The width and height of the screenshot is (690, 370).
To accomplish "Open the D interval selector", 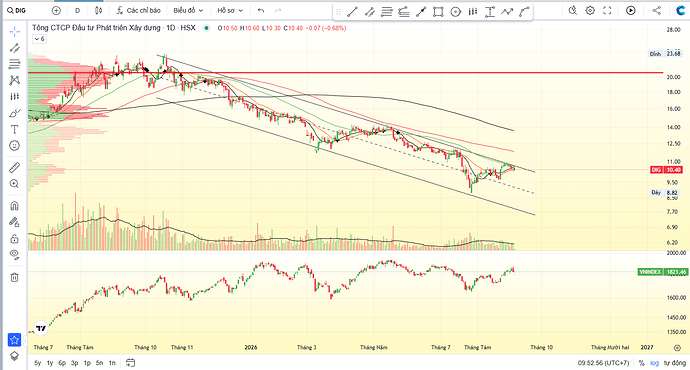I will (77, 10).
